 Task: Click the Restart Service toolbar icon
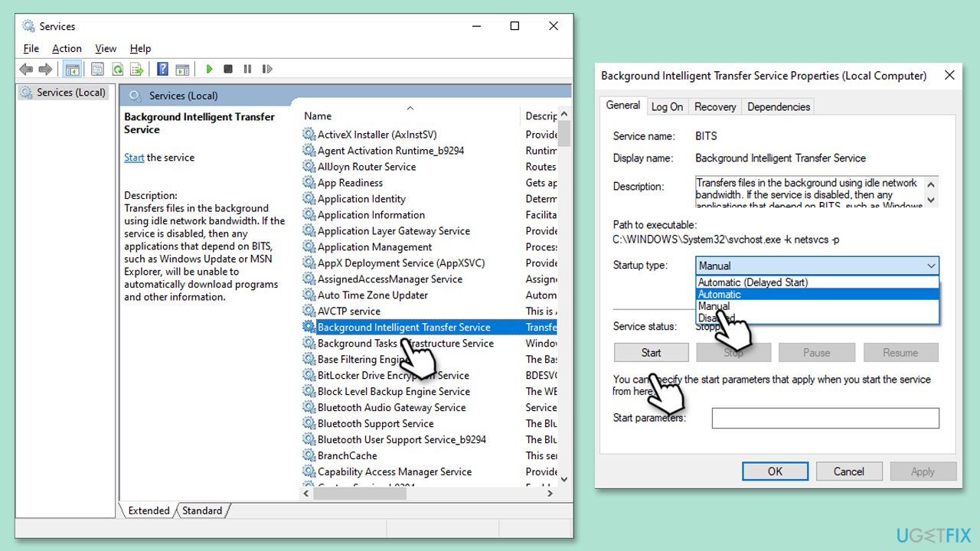coord(267,69)
